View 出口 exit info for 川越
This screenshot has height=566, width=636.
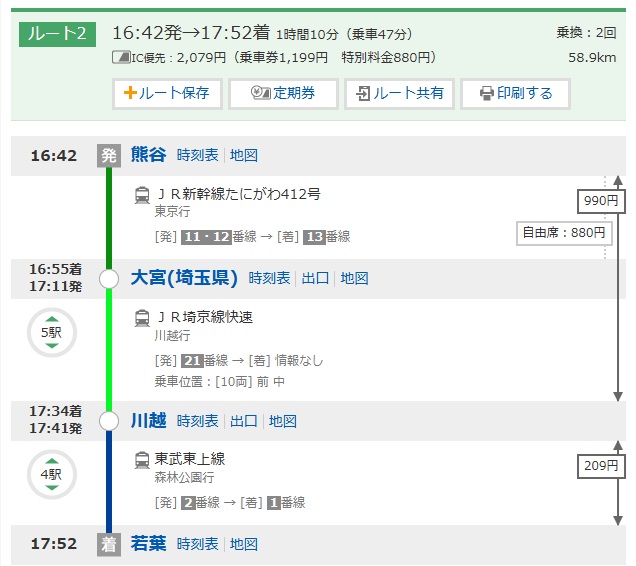[x=243, y=421]
